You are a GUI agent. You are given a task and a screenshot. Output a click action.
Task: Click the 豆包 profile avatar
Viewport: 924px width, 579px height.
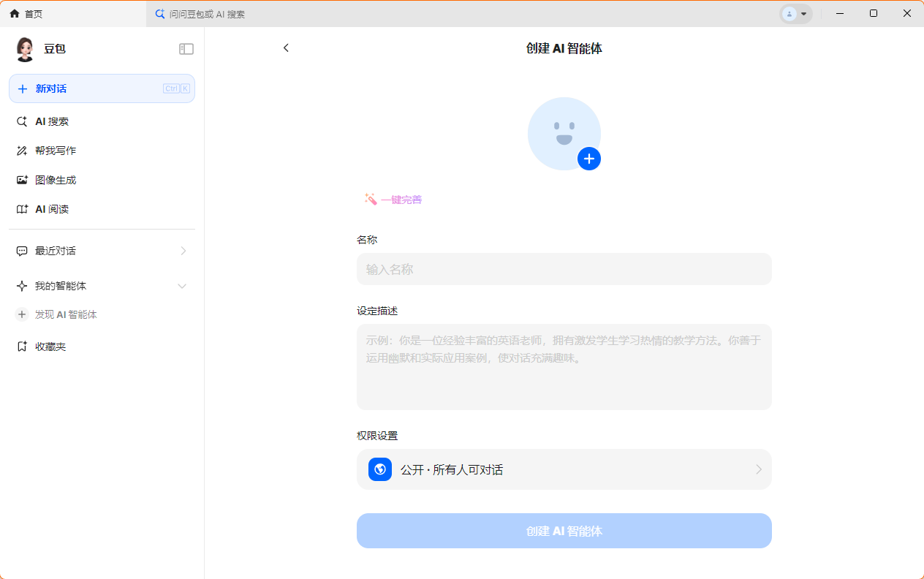click(x=24, y=48)
